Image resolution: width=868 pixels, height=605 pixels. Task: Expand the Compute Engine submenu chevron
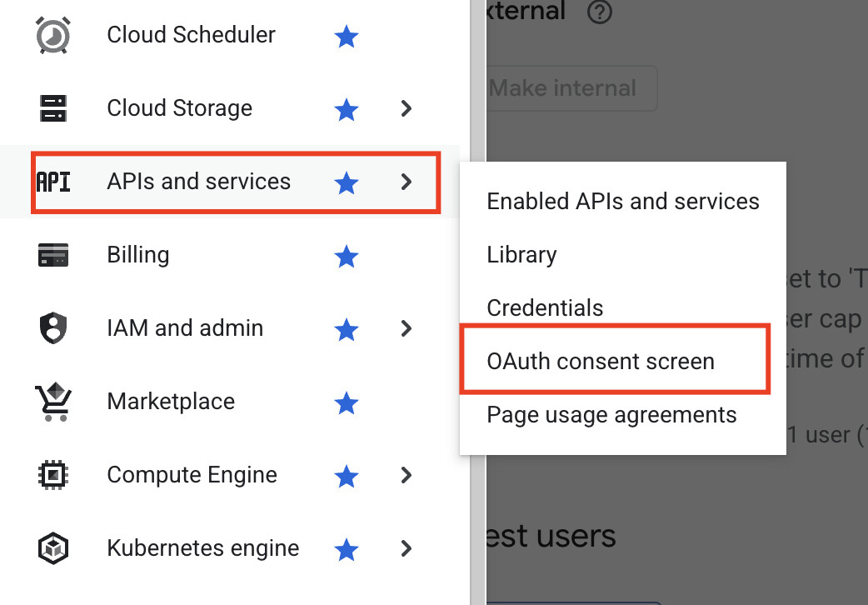406,475
